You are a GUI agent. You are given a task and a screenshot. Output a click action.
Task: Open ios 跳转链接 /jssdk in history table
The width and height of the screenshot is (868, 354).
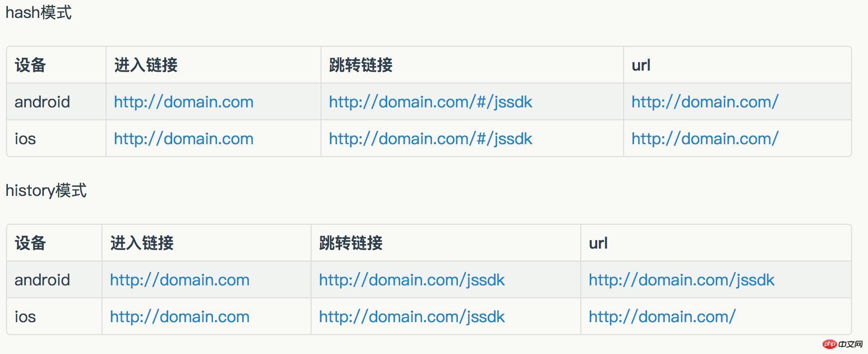(x=412, y=317)
